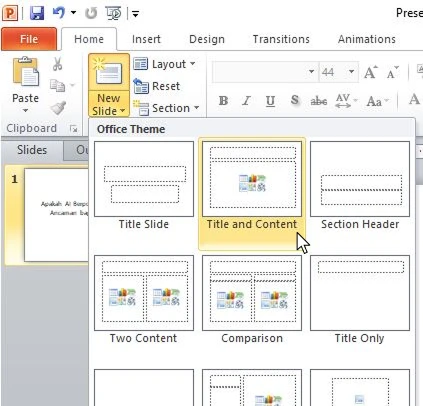The image size is (423, 406).
Task: Open the Layout dropdown
Action: pyautogui.click(x=165, y=64)
